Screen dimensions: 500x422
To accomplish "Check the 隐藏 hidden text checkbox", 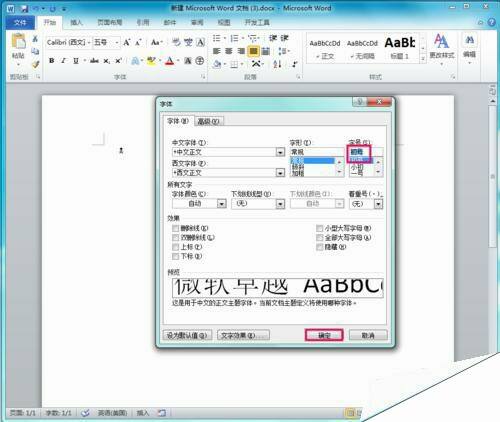I will pyautogui.click(x=319, y=247).
